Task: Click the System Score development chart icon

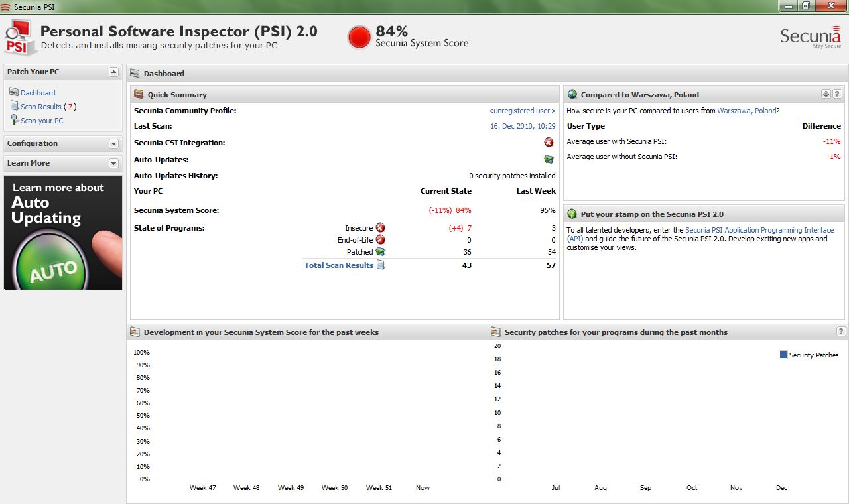Action: [x=135, y=332]
